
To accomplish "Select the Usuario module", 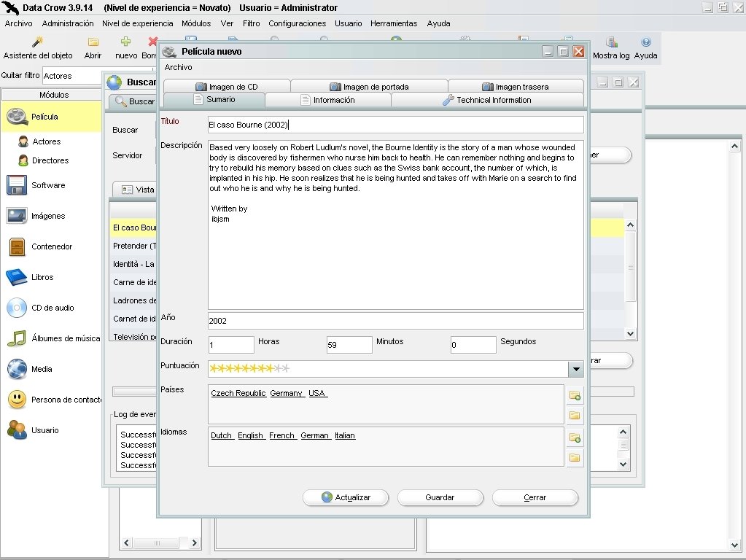I will tap(34, 430).
